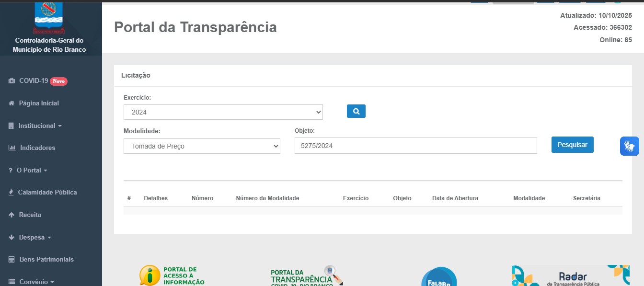Open the Fala.BR logo link
Viewport: 644px width, 286px height.
(438, 277)
